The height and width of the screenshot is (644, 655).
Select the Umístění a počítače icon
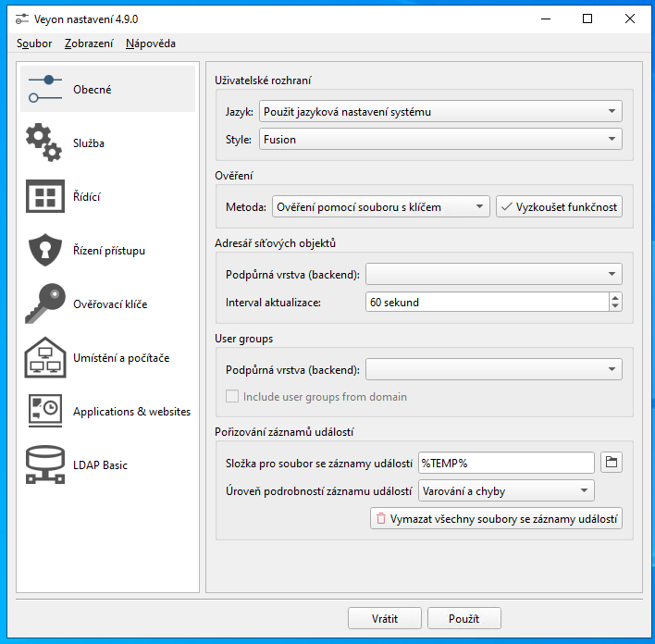pos(45,358)
